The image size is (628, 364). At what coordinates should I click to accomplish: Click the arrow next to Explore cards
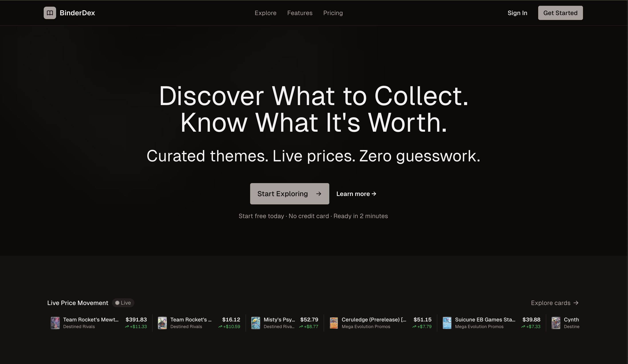(576, 303)
